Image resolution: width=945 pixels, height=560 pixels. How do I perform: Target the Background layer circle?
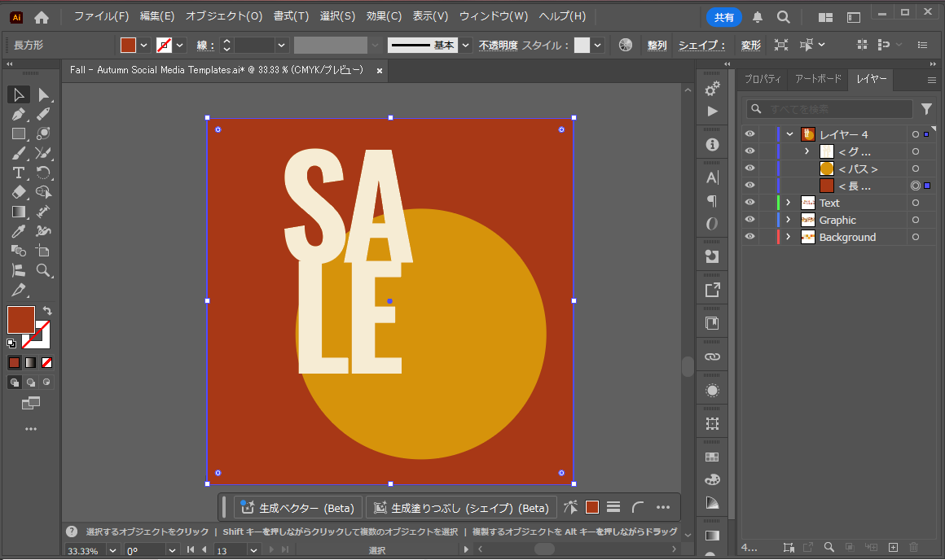(x=916, y=237)
